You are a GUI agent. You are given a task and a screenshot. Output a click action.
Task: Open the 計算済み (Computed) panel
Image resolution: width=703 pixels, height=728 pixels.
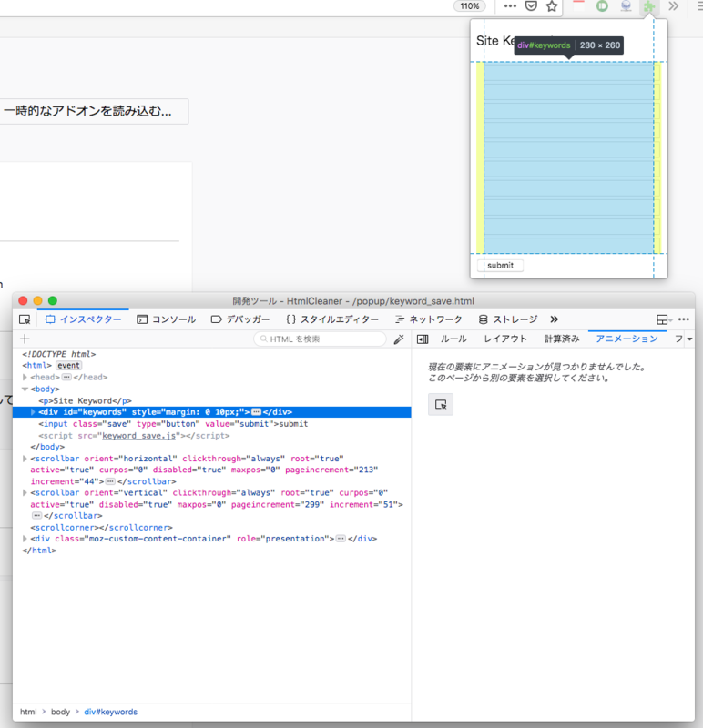point(562,339)
